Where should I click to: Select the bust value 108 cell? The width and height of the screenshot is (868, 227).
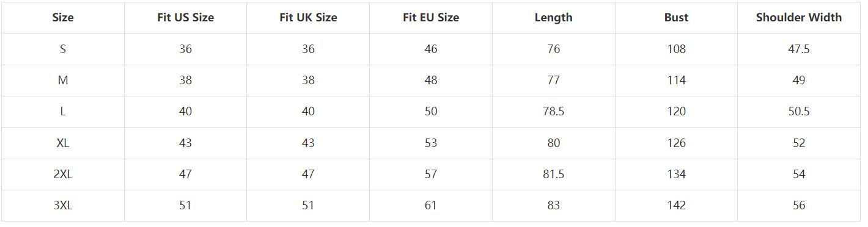click(x=677, y=49)
